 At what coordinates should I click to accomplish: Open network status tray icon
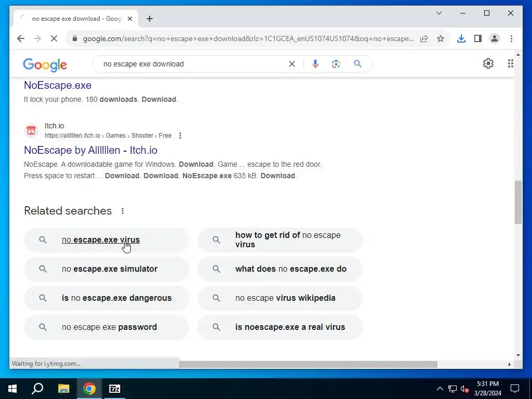pos(453,389)
